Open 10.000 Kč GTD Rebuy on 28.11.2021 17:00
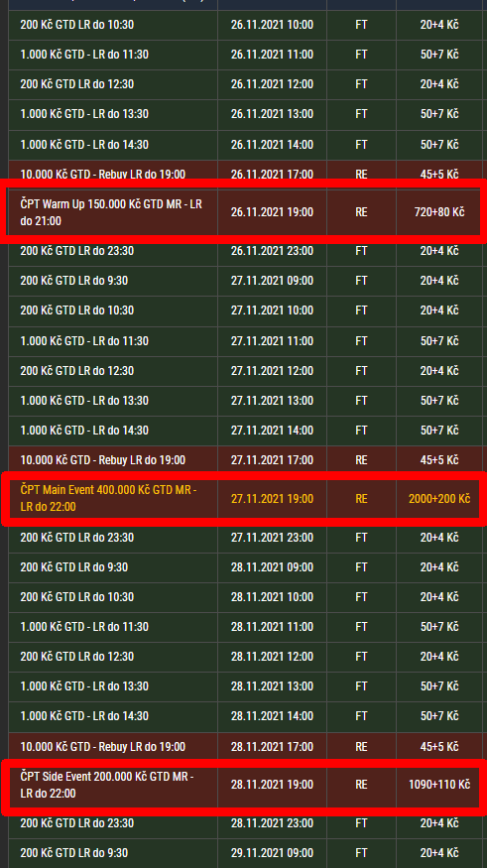The image size is (487, 868). [x=245, y=747]
